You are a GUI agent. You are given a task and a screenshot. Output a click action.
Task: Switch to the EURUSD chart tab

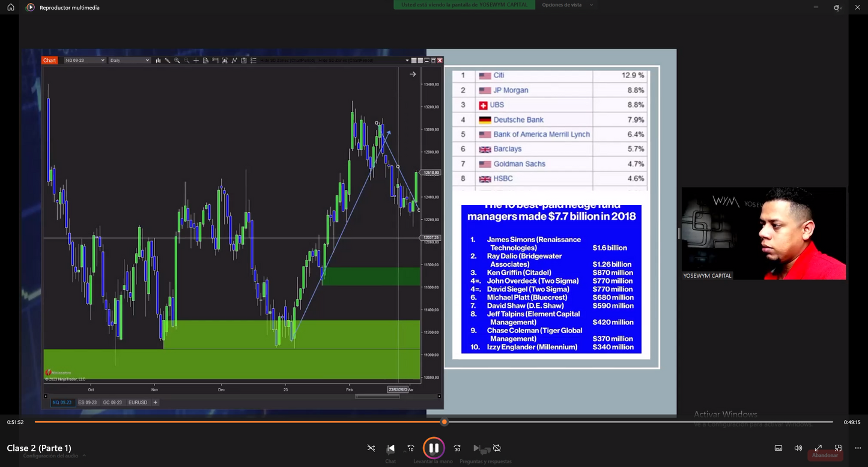coord(138,402)
